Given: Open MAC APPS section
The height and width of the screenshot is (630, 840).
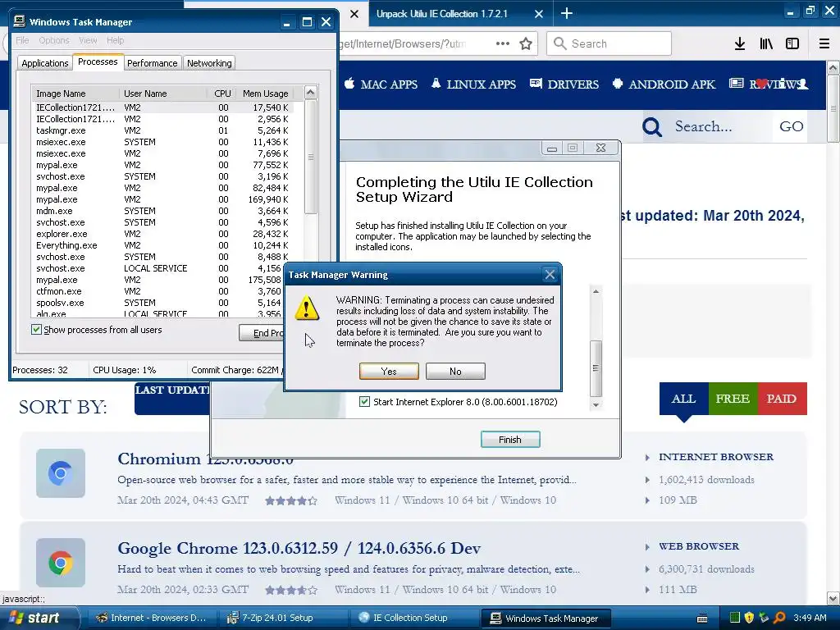Looking at the screenshot, I should [381, 84].
